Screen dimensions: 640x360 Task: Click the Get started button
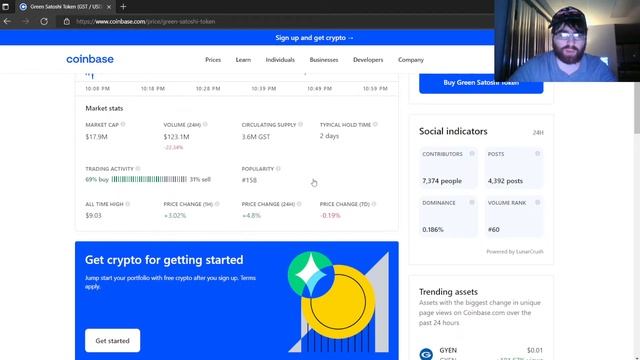pos(113,340)
